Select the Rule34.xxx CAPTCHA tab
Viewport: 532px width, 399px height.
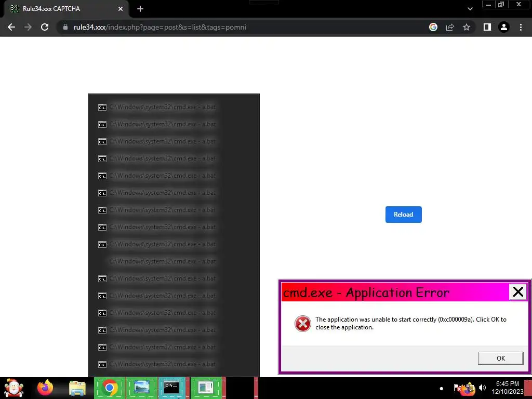point(66,9)
